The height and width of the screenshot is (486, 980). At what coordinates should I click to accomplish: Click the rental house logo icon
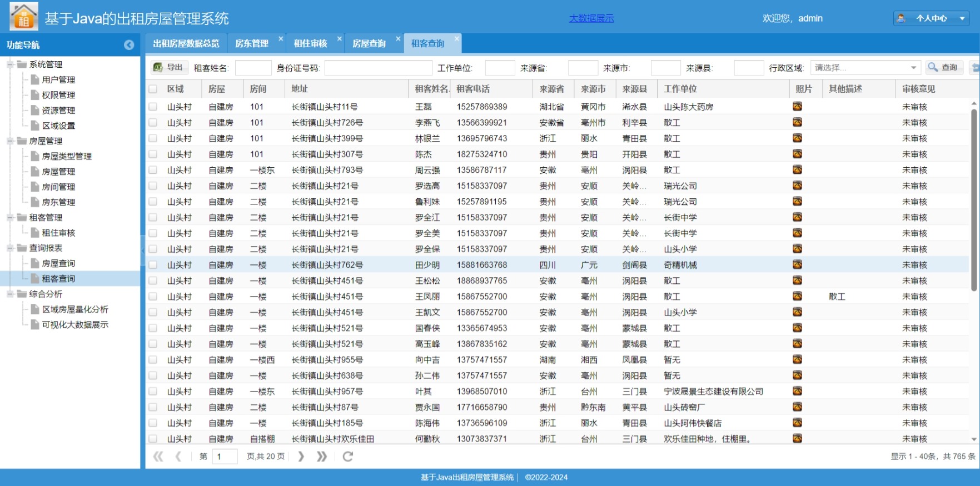click(x=24, y=16)
